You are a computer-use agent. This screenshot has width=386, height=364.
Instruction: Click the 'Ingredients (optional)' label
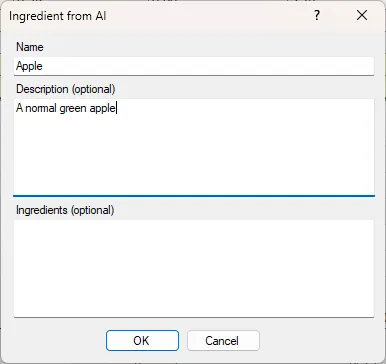click(65, 210)
